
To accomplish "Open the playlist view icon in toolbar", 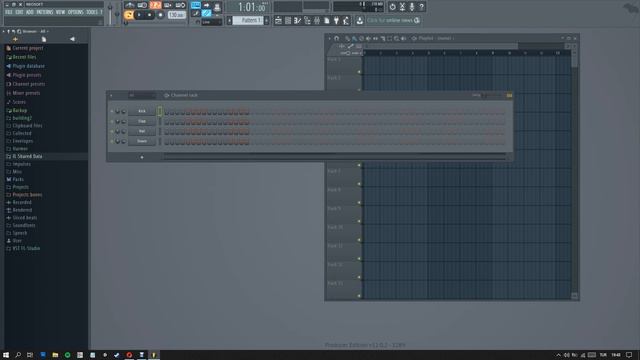I will [278, 20].
